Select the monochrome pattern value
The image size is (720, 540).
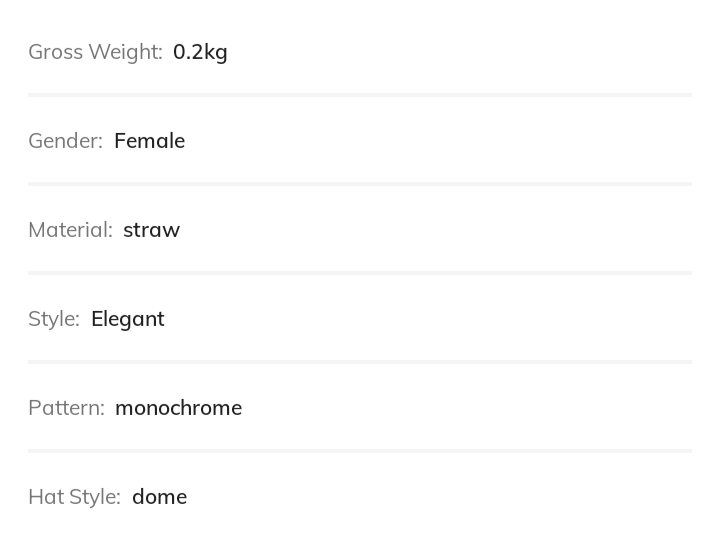[x=178, y=408]
